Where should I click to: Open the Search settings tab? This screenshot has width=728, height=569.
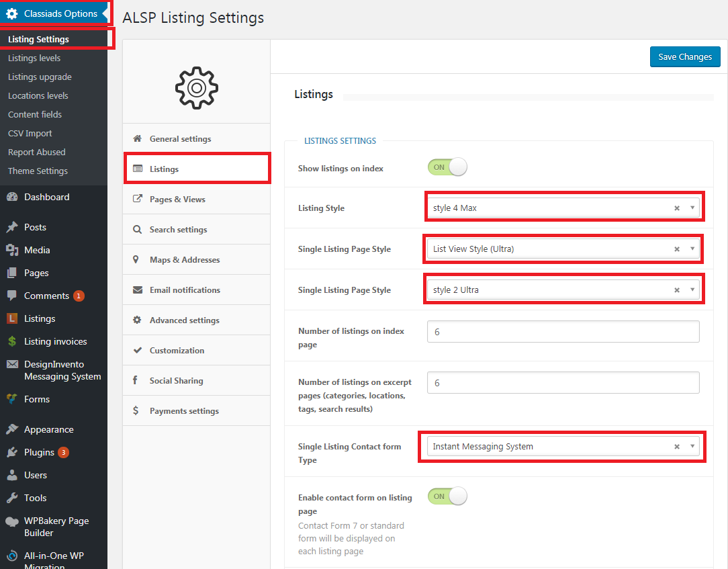[196, 229]
